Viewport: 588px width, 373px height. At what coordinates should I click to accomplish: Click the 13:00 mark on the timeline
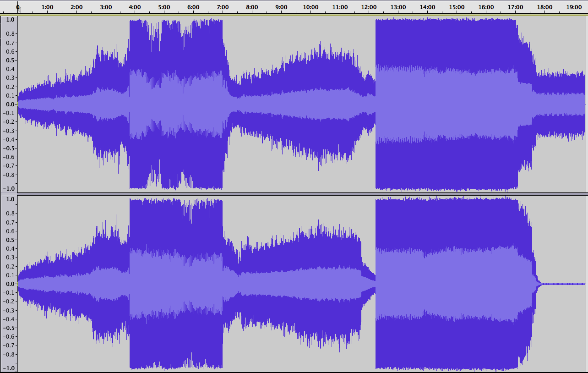click(x=398, y=7)
